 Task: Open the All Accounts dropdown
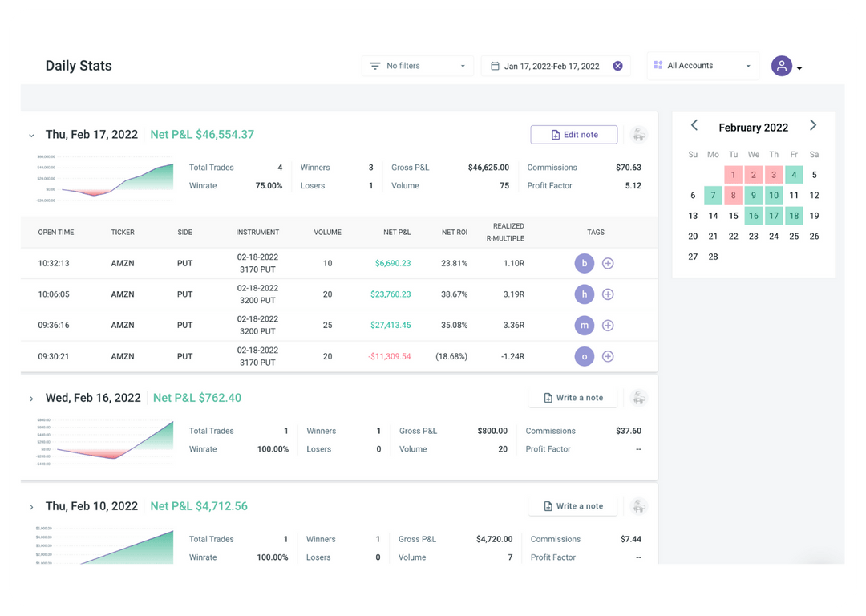coord(703,66)
